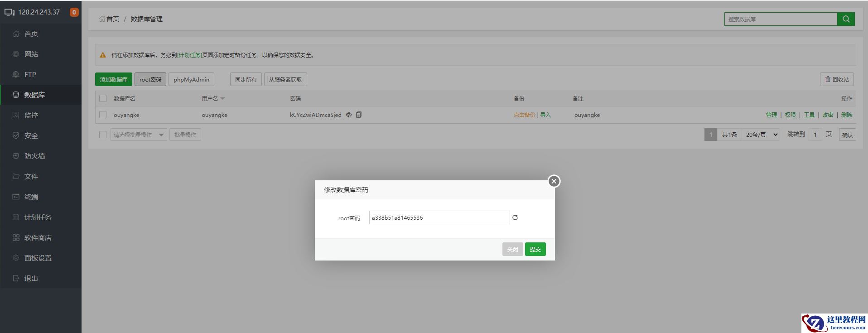Click the 工具 link for ouyangke
This screenshot has height=333, width=868.
[x=809, y=115]
